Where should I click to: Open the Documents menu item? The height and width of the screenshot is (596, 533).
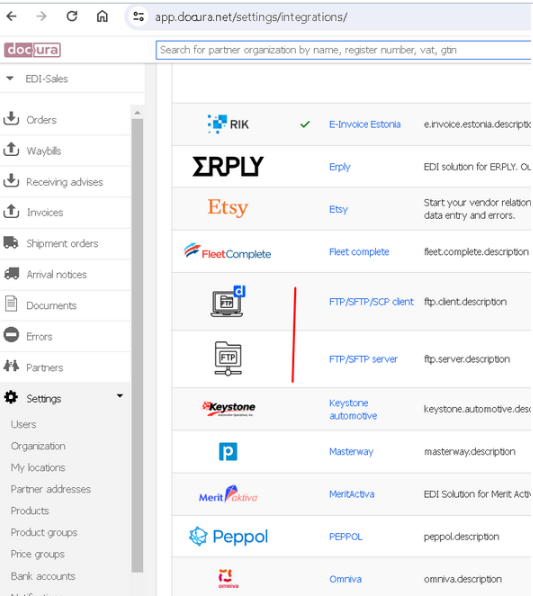(51, 306)
